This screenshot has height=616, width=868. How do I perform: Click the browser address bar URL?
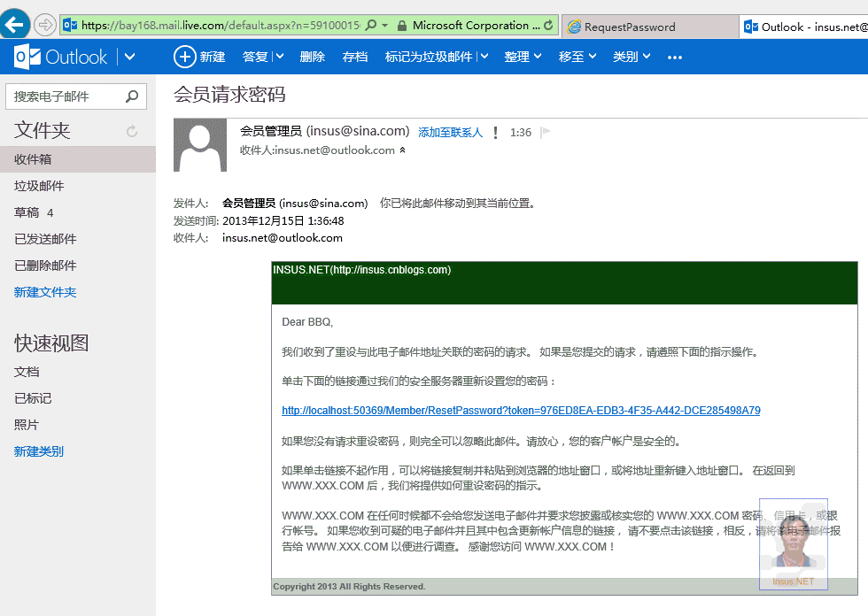221,26
